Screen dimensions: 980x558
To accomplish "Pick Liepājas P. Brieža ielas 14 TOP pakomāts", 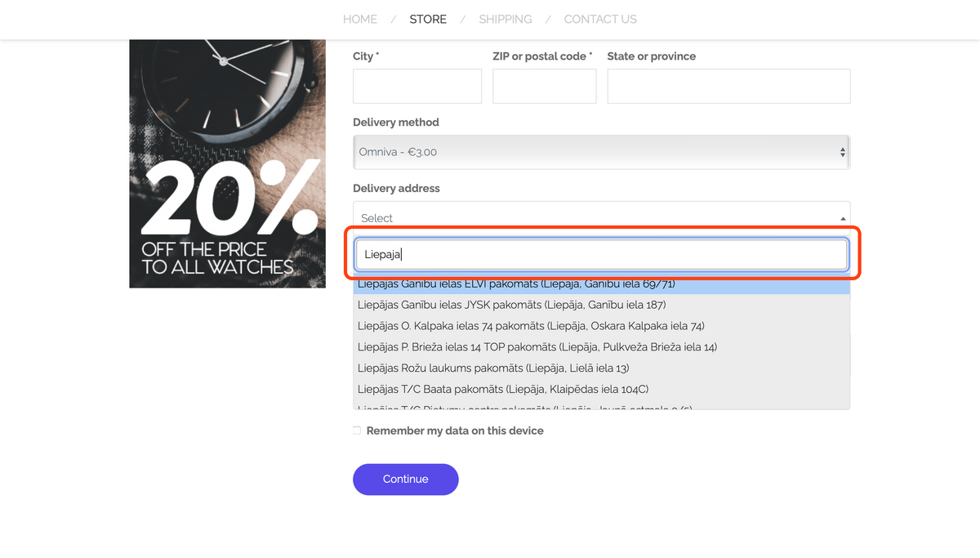I will pyautogui.click(x=602, y=347).
